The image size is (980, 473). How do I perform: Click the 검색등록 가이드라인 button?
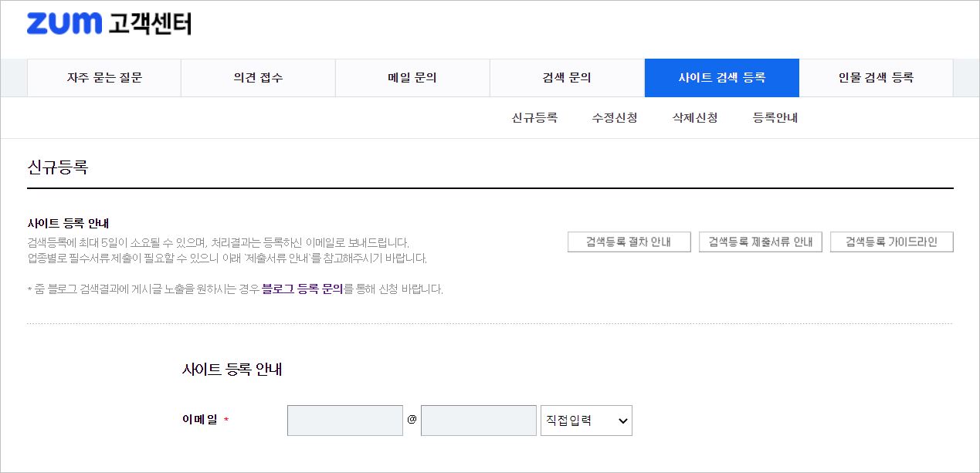pyautogui.click(x=891, y=242)
